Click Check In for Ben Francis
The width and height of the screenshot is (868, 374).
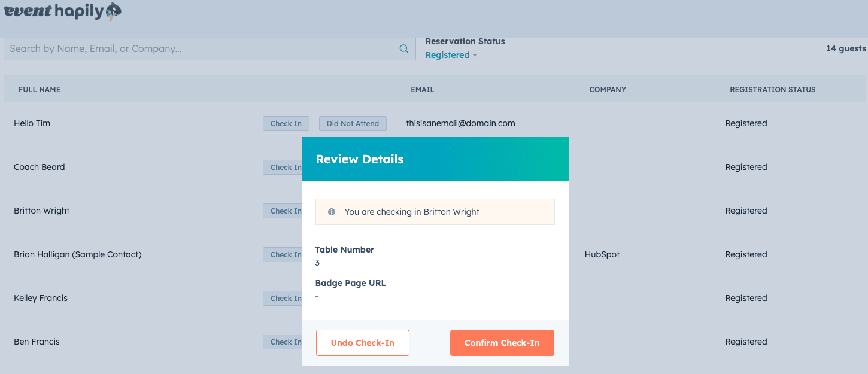tap(282, 342)
